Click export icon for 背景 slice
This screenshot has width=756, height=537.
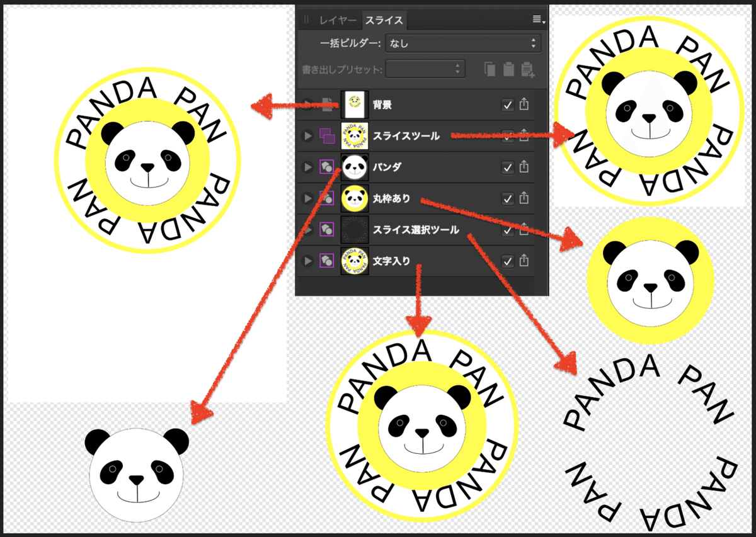click(x=524, y=105)
